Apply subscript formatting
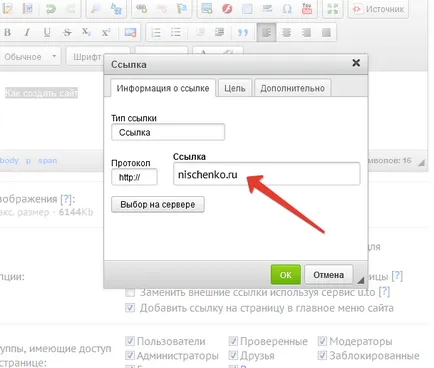 (86, 32)
